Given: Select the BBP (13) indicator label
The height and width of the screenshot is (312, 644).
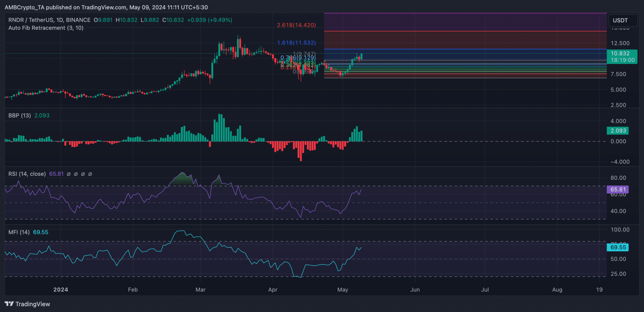Looking at the screenshot, I should 19,115.
